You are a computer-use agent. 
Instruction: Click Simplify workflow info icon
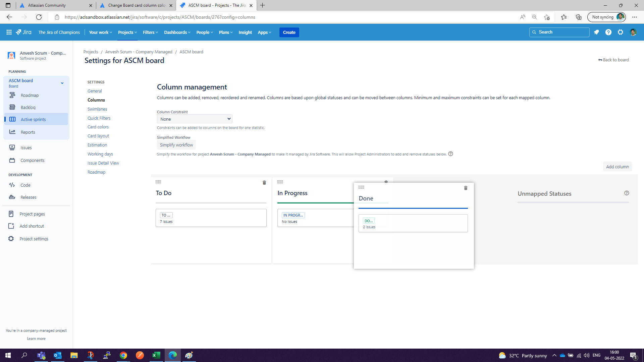tap(450, 154)
